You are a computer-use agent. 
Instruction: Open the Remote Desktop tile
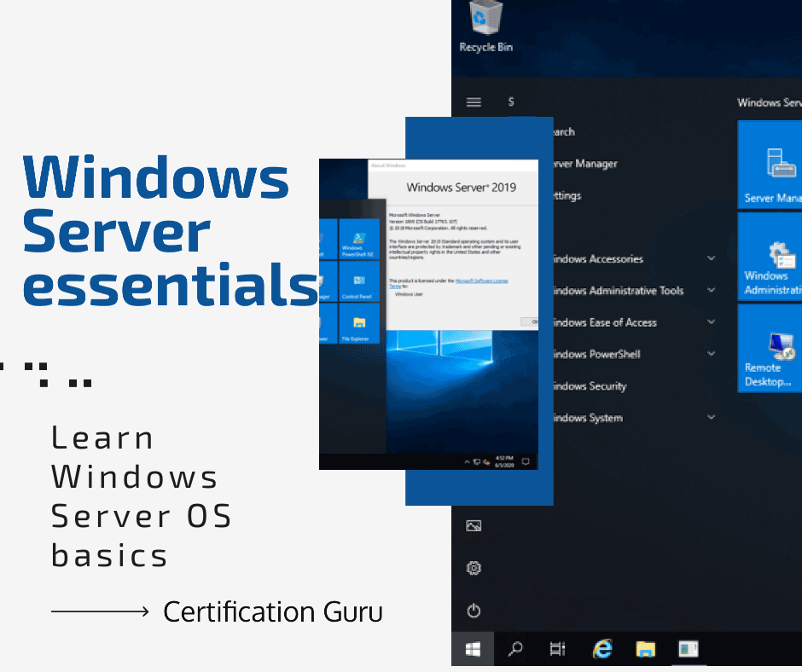point(770,349)
